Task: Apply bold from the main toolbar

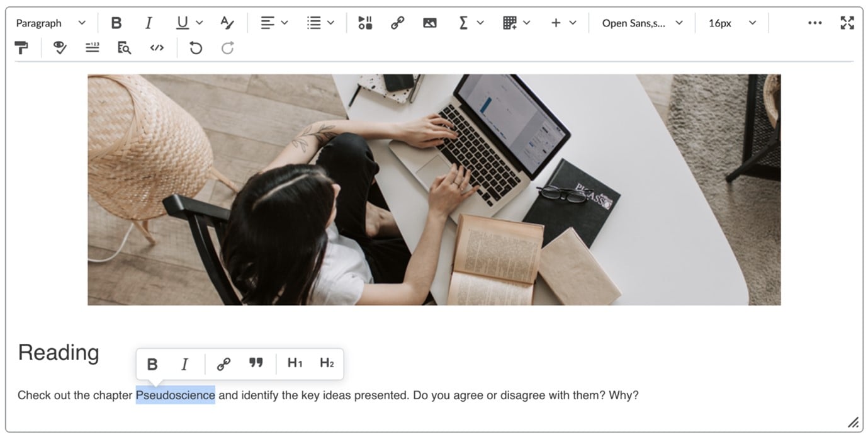Action: 116,23
